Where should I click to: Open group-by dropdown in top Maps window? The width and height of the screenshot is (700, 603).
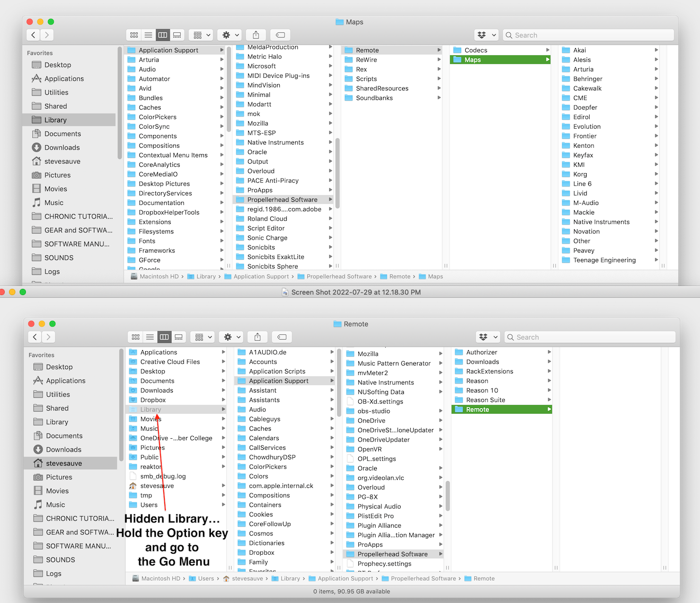tap(201, 35)
